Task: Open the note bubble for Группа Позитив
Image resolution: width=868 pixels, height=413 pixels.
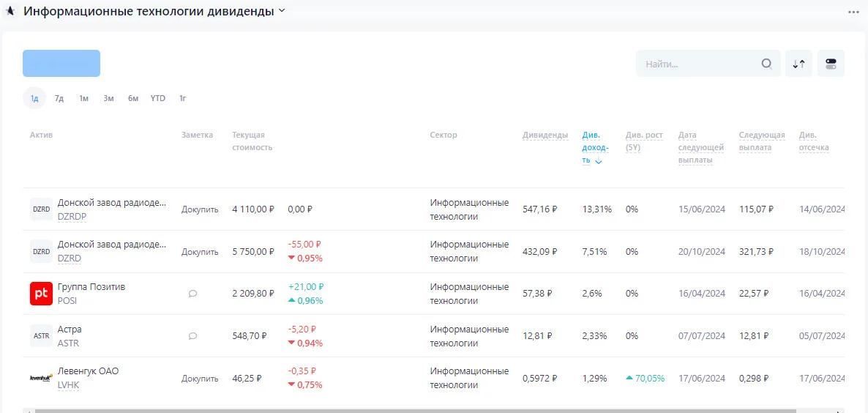Action: [x=192, y=294]
